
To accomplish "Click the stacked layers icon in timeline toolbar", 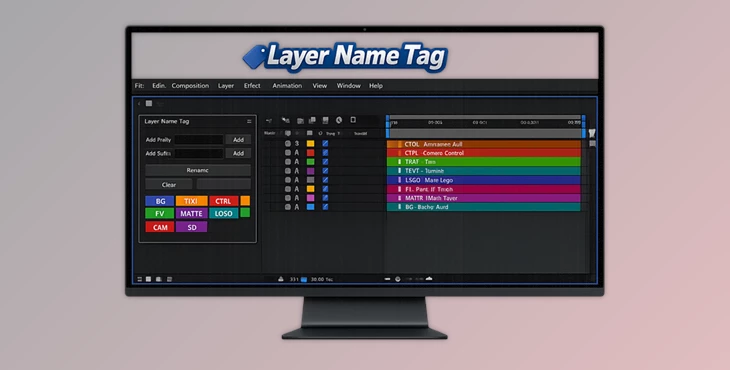I will click(x=312, y=121).
